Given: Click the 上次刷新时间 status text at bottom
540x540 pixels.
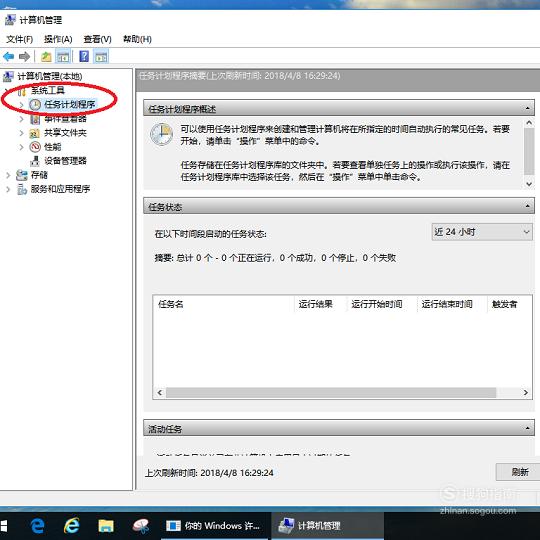Looking at the screenshot, I should (x=209, y=472).
